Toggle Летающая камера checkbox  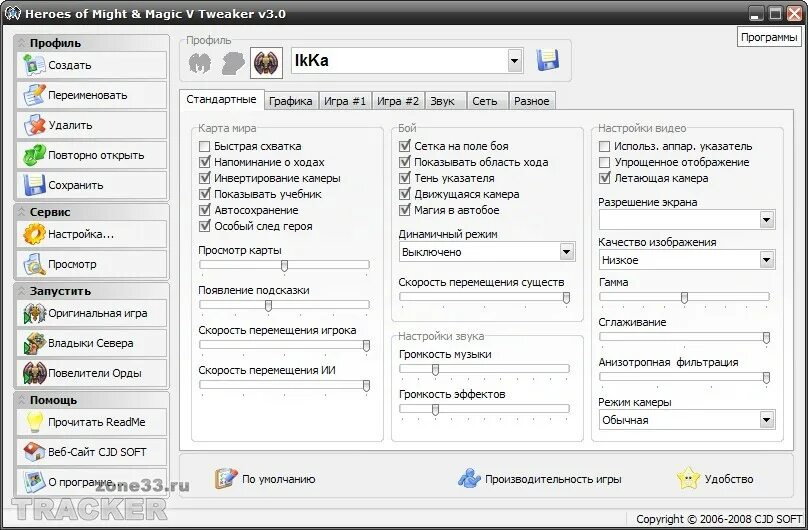[x=604, y=178]
